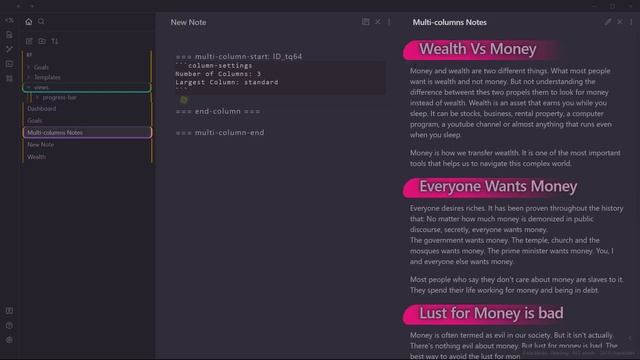Click the green cursor marker in the editor

(184, 100)
